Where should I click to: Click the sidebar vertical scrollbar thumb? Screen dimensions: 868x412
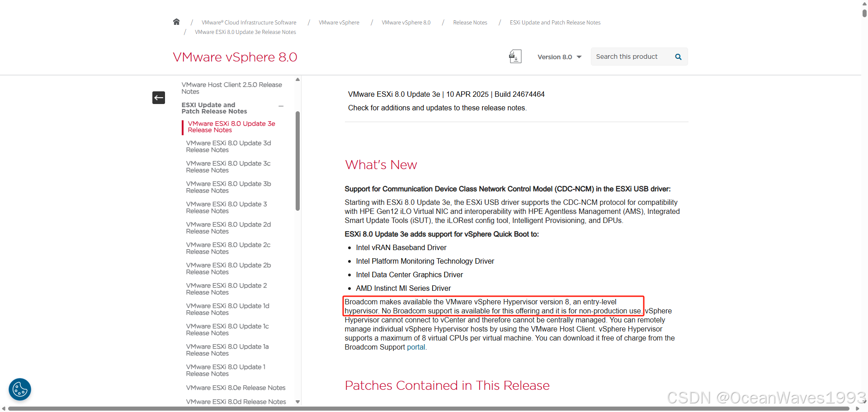(x=297, y=161)
